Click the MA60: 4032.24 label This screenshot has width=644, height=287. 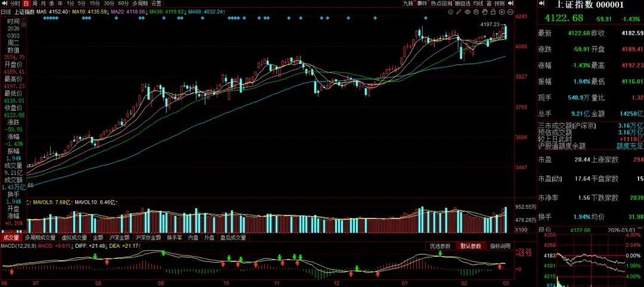pos(206,11)
